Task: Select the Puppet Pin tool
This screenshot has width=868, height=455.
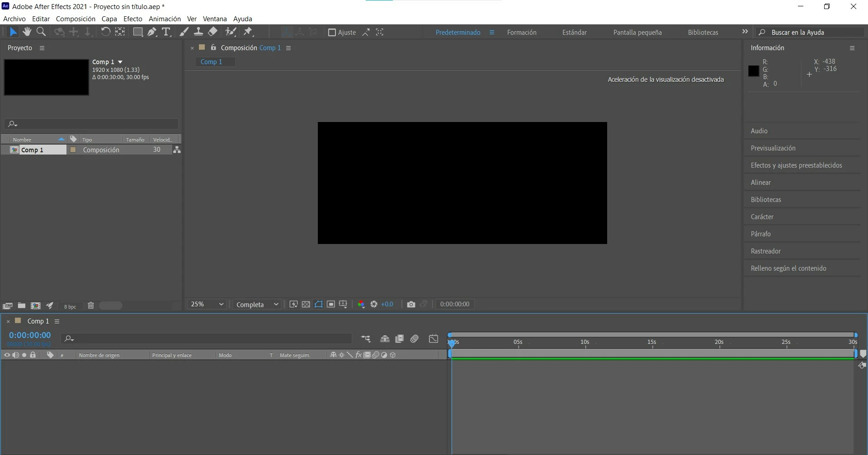Action: pyautogui.click(x=248, y=32)
